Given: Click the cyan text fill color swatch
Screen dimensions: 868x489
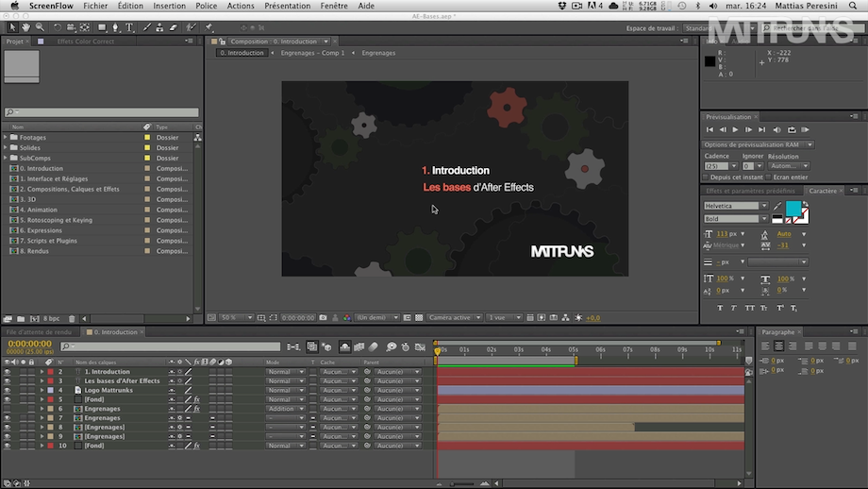Looking at the screenshot, I should (x=793, y=208).
